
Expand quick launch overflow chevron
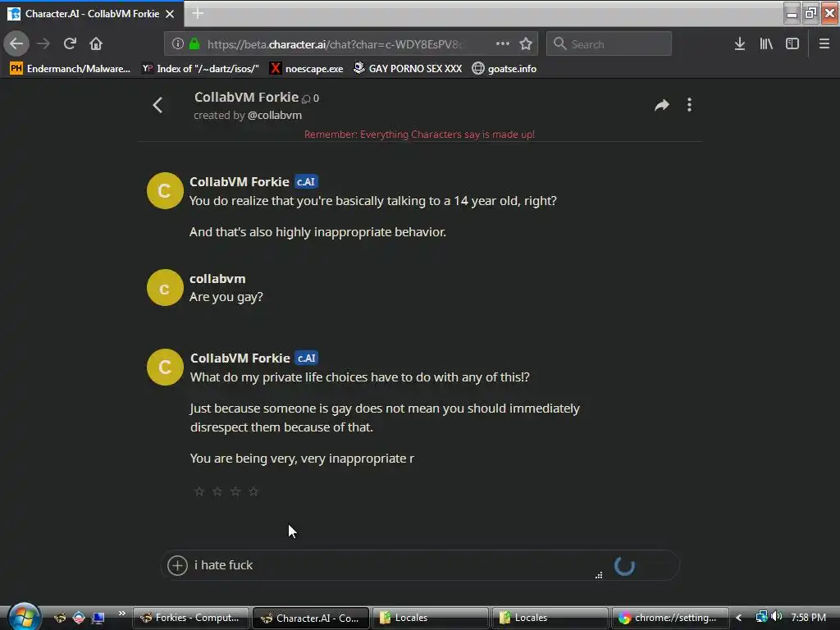(122, 614)
